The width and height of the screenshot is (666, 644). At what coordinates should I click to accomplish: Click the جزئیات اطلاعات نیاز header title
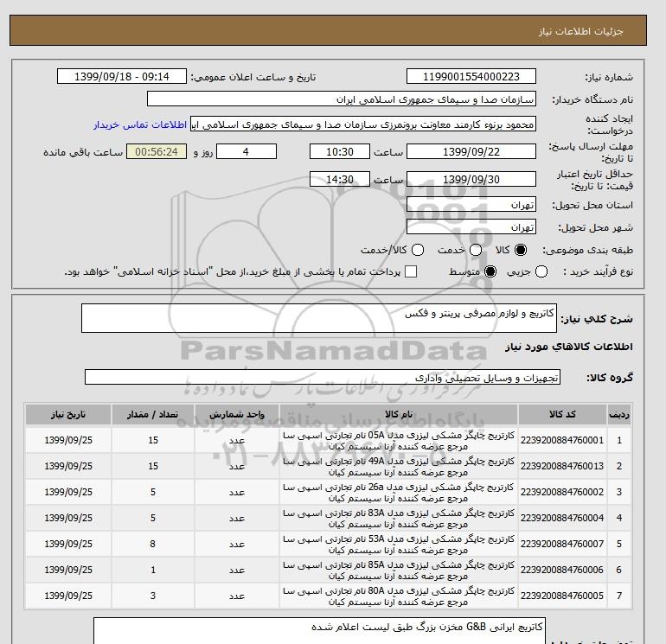580,31
